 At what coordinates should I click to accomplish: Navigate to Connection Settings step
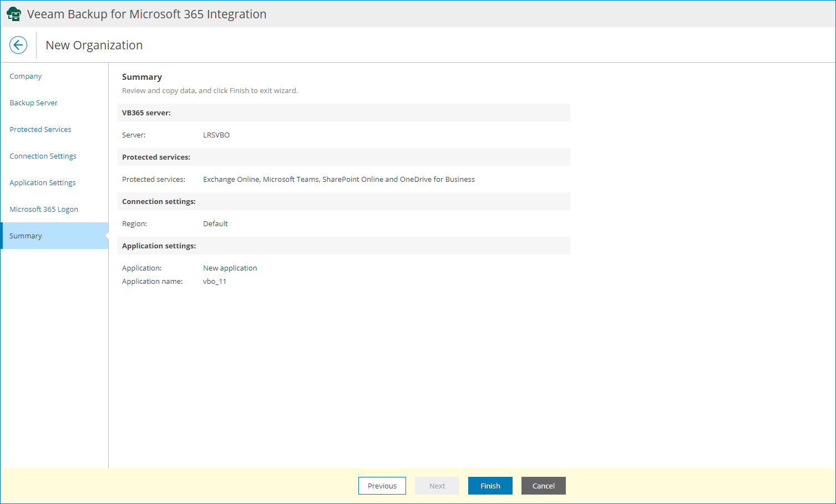click(43, 156)
